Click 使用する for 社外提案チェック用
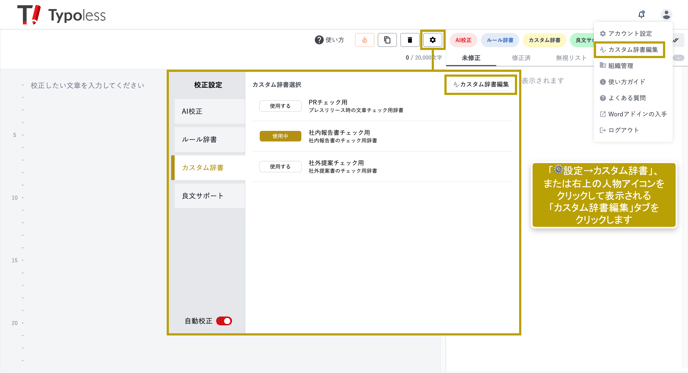 click(280, 166)
